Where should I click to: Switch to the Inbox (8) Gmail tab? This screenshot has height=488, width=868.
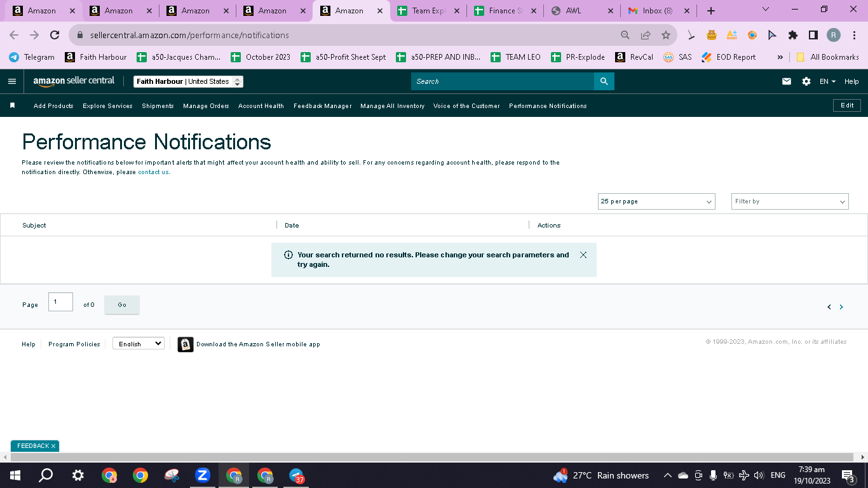pos(658,11)
